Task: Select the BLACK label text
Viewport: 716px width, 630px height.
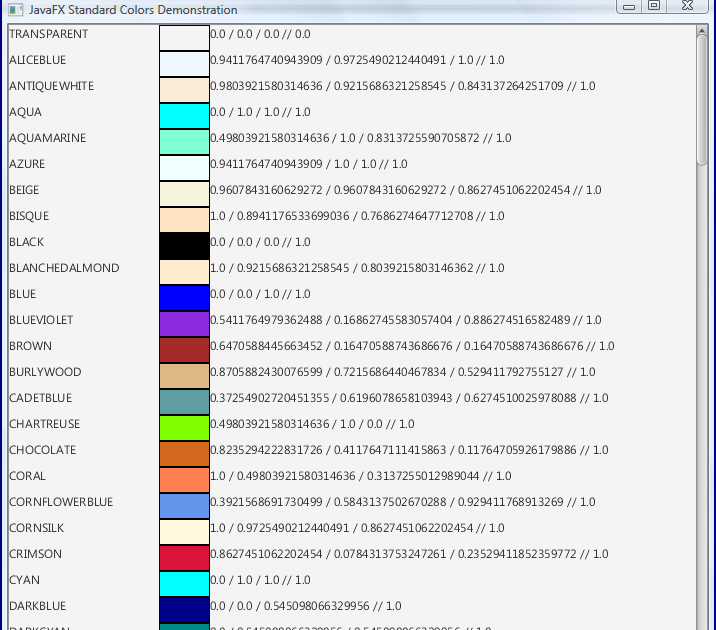Action: (x=27, y=242)
